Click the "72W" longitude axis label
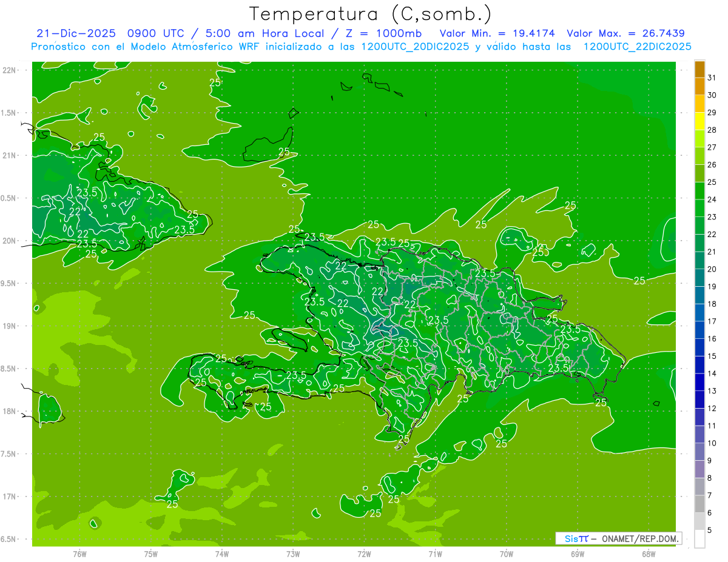 click(365, 554)
